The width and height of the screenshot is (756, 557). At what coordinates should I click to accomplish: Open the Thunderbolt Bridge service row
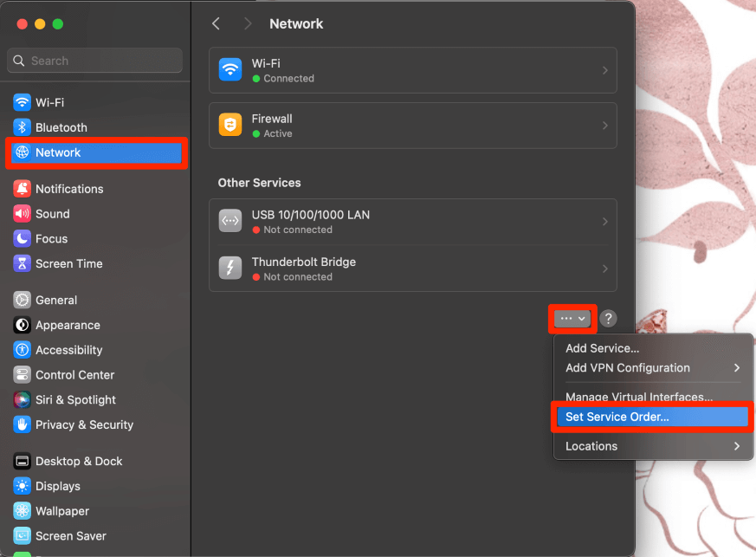(x=412, y=269)
